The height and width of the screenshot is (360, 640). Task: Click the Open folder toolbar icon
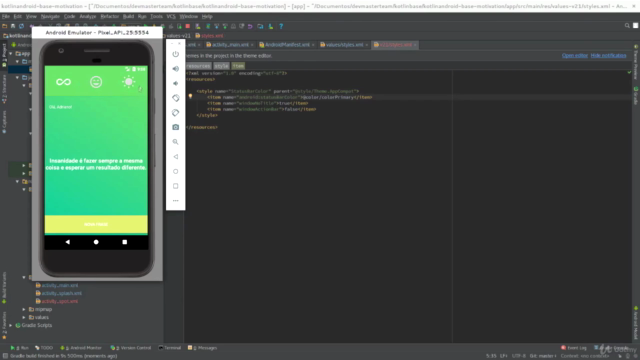click(4, 26)
